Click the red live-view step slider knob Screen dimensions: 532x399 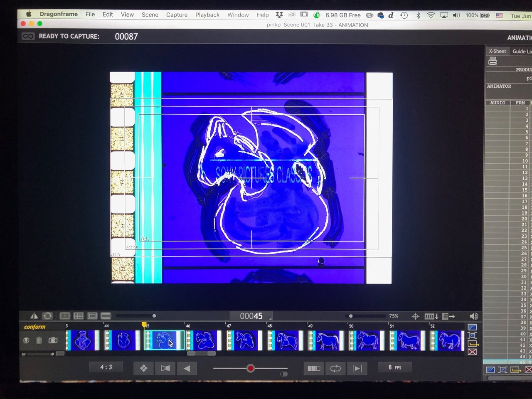pos(250,368)
